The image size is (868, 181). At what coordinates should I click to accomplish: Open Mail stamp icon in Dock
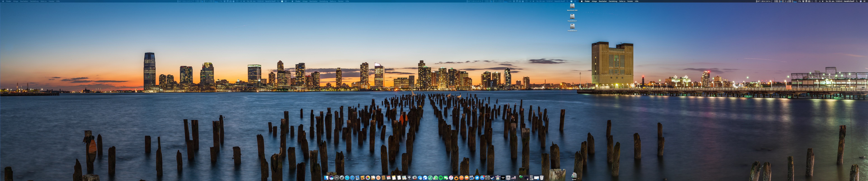click(x=357, y=178)
